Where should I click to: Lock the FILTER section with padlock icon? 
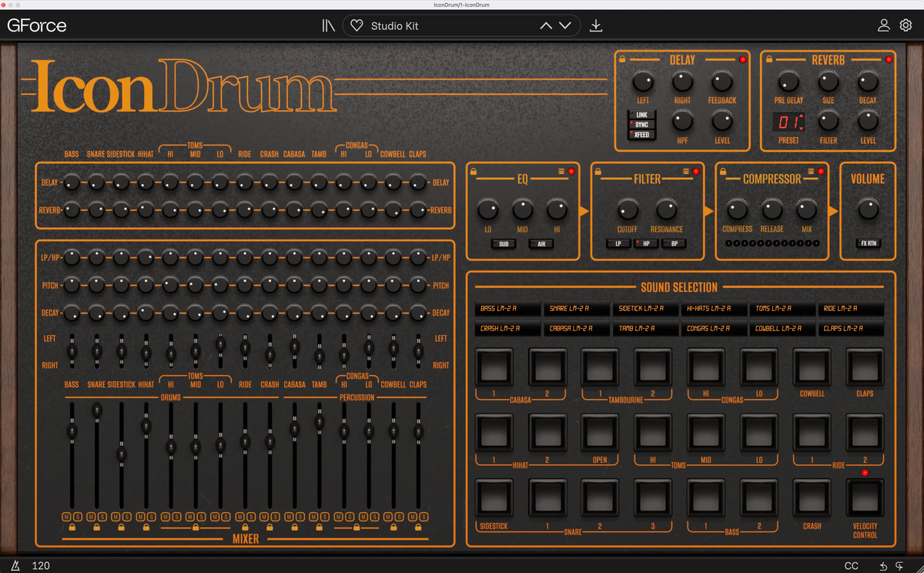598,170
